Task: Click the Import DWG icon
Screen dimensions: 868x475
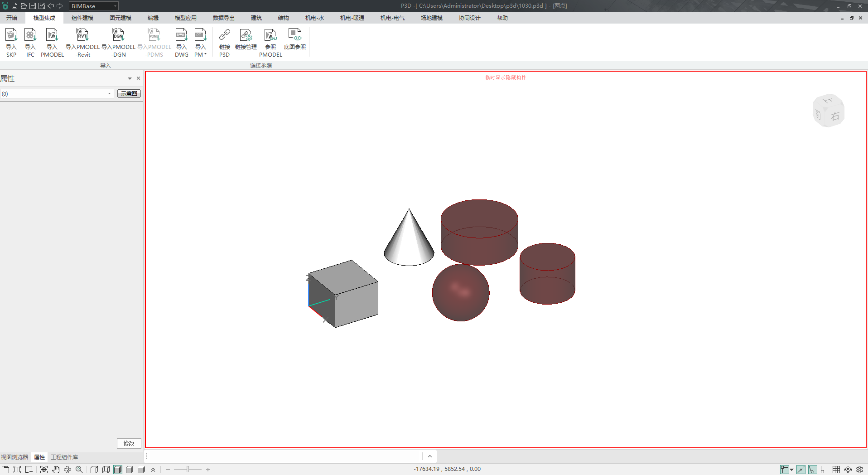Action: click(x=181, y=35)
